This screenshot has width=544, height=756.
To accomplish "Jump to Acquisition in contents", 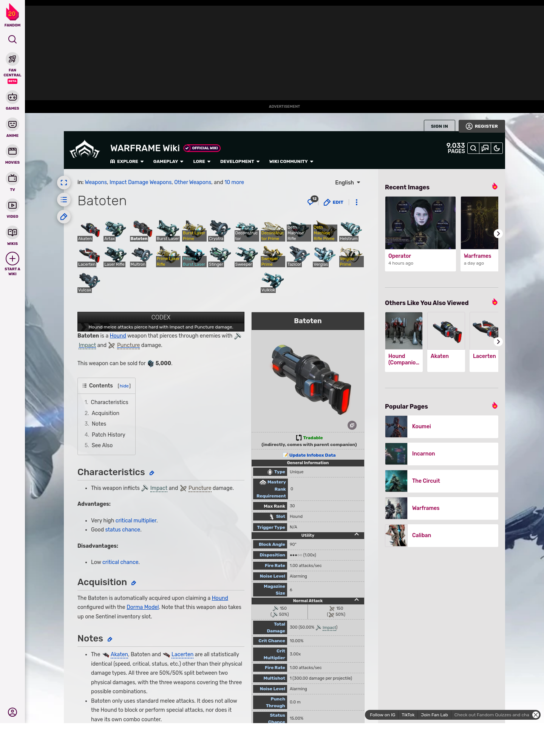I will coord(105,413).
